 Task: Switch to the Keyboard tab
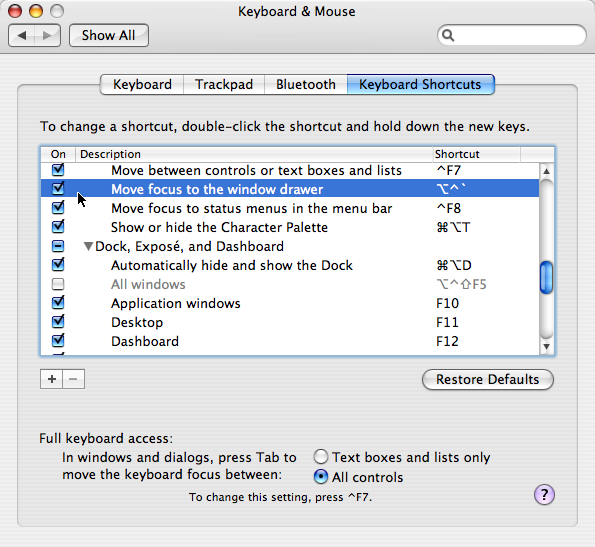pyautogui.click(x=142, y=84)
